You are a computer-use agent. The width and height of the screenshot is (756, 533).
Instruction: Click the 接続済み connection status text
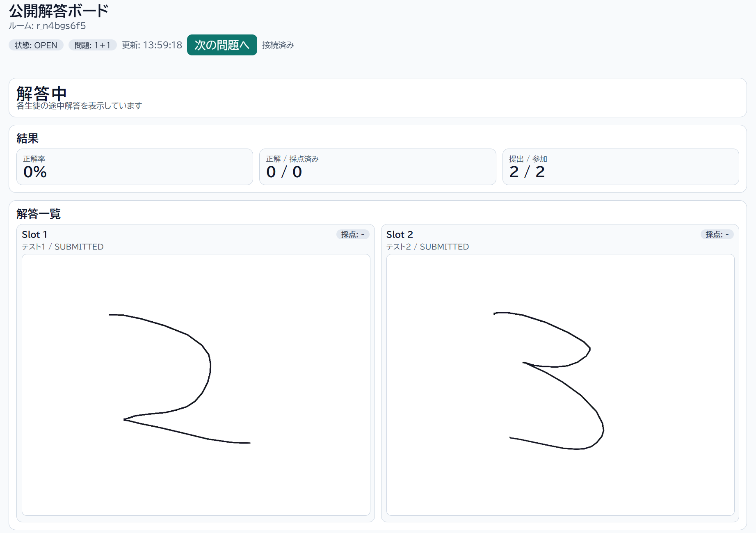[x=278, y=45]
